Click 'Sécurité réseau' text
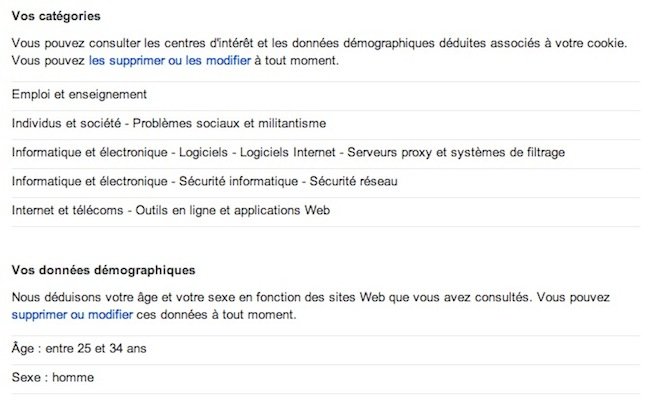 [354, 182]
